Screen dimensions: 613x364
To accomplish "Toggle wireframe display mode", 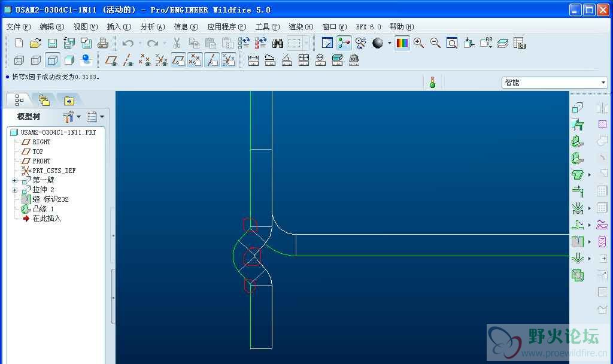I will coord(19,60).
